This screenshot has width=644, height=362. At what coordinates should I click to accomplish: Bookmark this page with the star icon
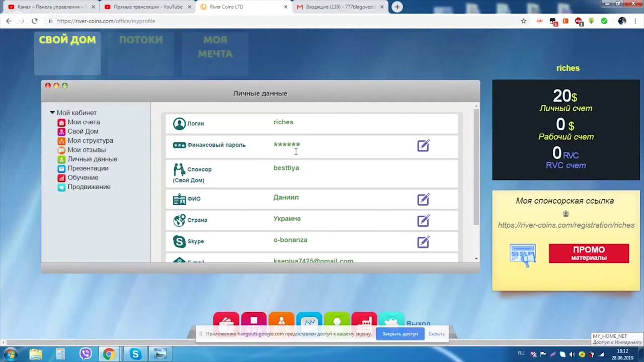(x=524, y=21)
